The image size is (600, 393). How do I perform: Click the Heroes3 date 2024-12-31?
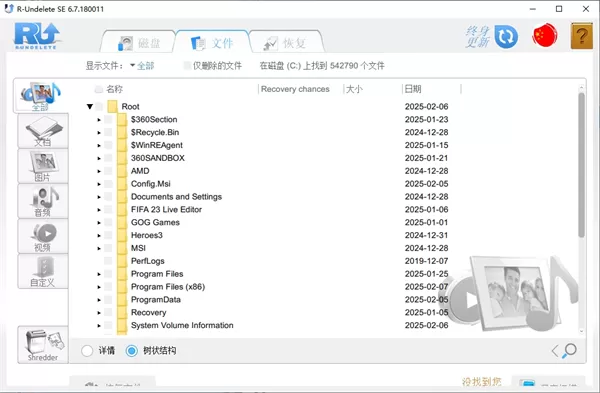(426, 235)
